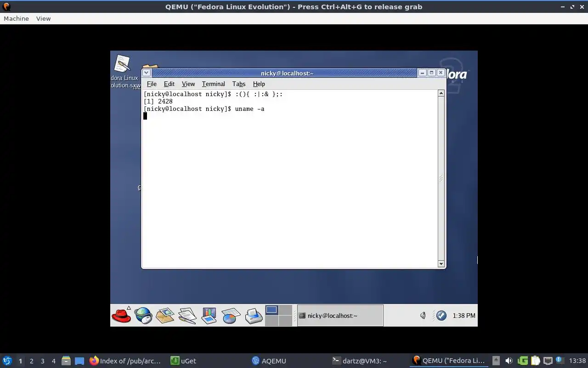Click the QEMU title bar app icon
The image size is (588, 368).
click(6, 7)
